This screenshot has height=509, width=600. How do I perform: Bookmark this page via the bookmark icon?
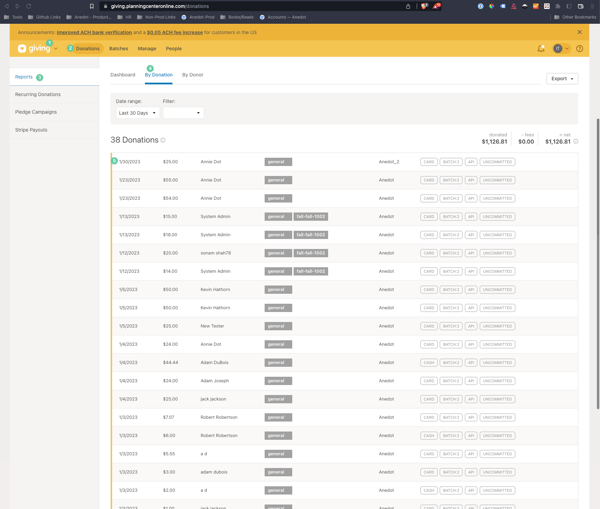point(92,6)
